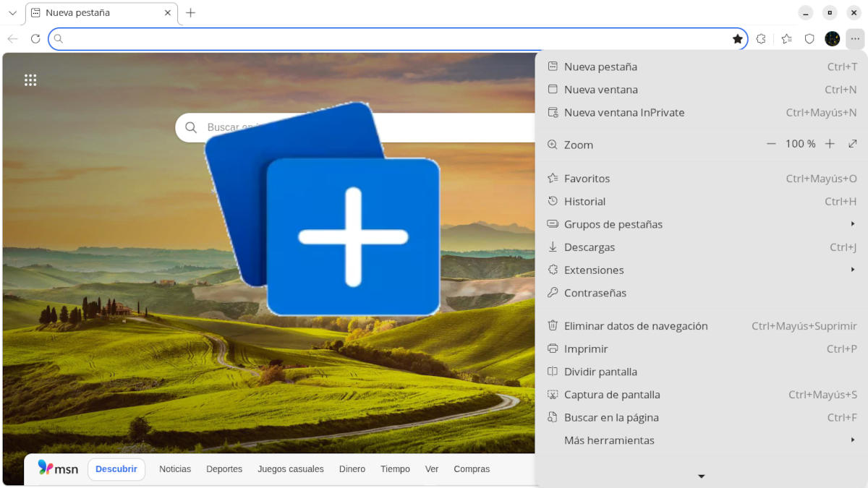The width and height of the screenshot is (868, 488).
Task: Open Descargas from the menu
Action: coord(702,247)
